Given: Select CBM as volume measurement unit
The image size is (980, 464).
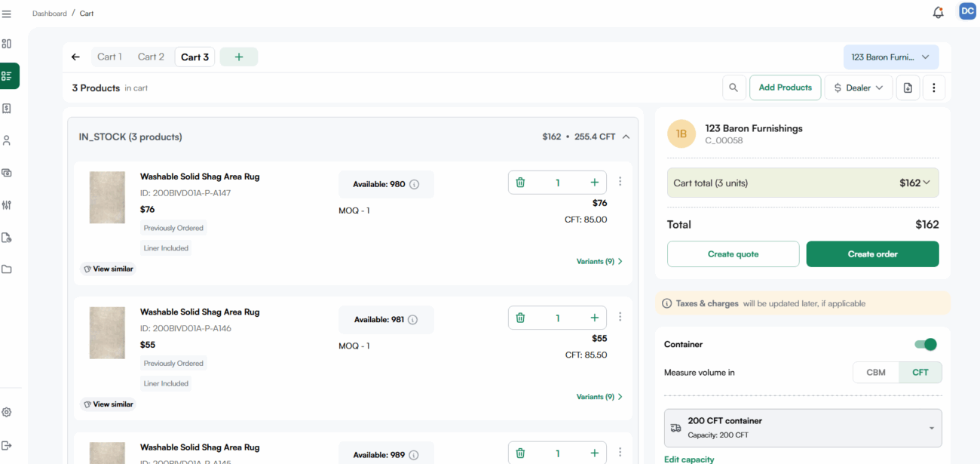Looking at the screenshot, I should point(876,372).
